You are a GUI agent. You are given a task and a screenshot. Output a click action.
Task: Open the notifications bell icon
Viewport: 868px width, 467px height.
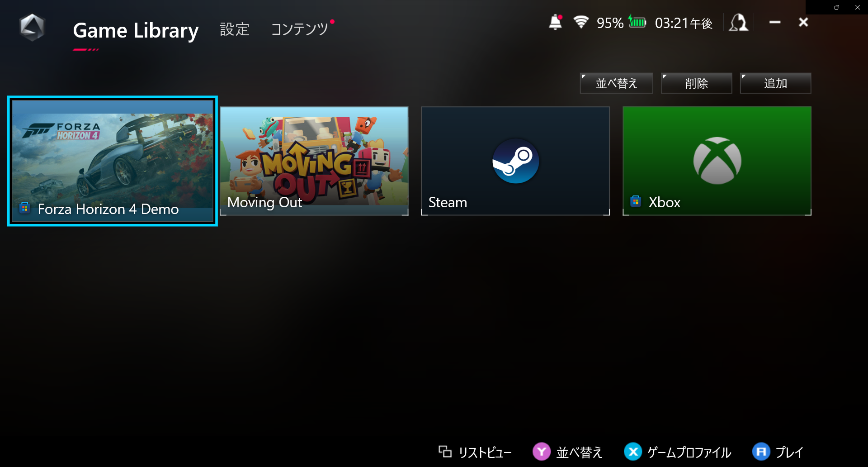coord(556,22)
